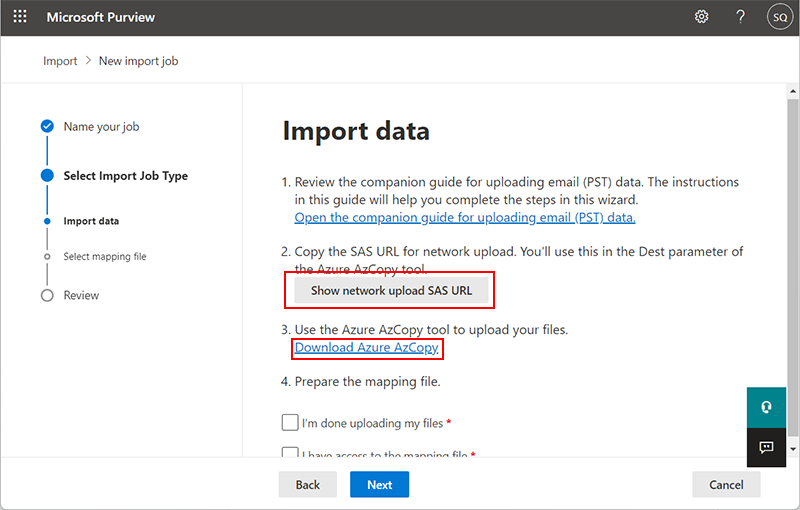Click the teal headset support icon

(x=766, y=408)
